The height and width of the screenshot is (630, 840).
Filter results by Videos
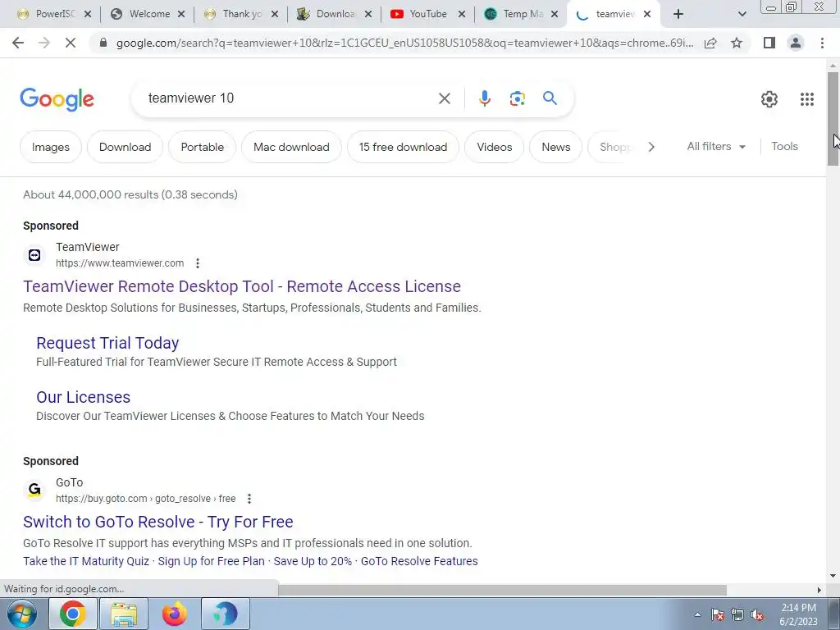point(495,147)
